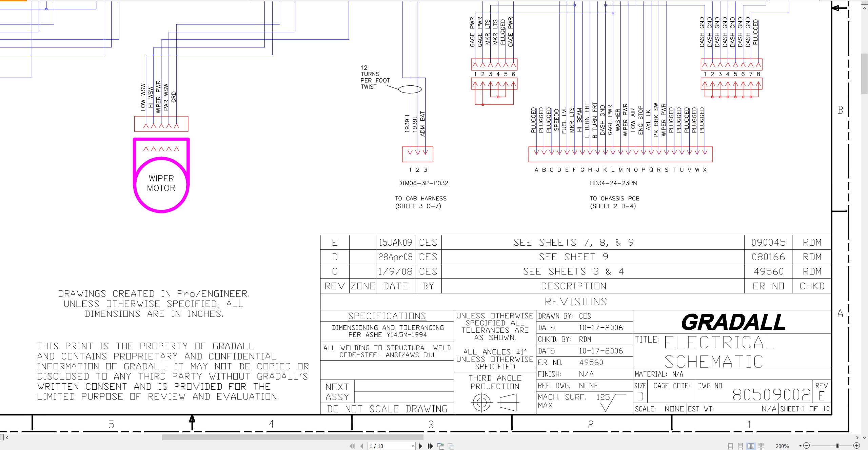Click the horizontal scrollbar right arrow
This screenshot has height=450, width=868.
[x=857, y=437]
